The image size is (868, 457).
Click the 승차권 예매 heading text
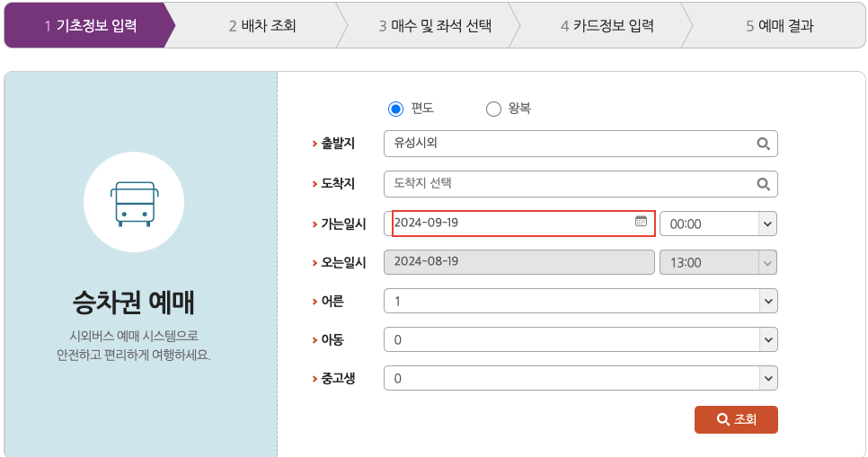[x=133, y=303]
